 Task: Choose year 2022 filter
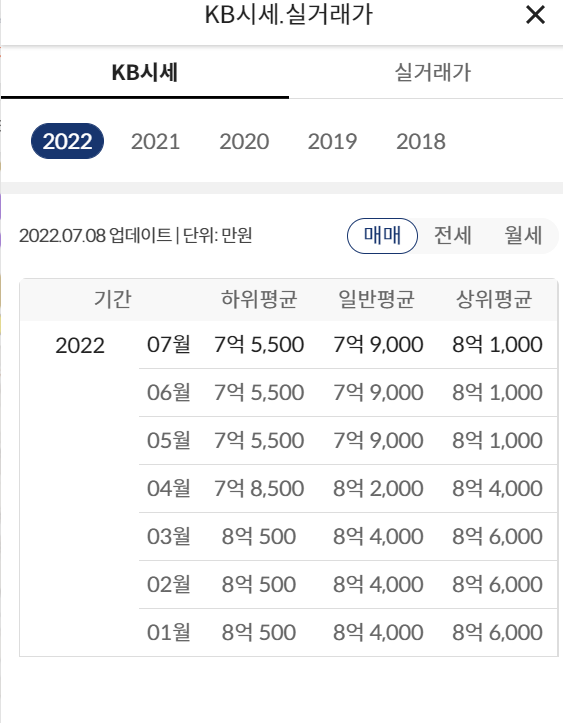pos(67,141)
